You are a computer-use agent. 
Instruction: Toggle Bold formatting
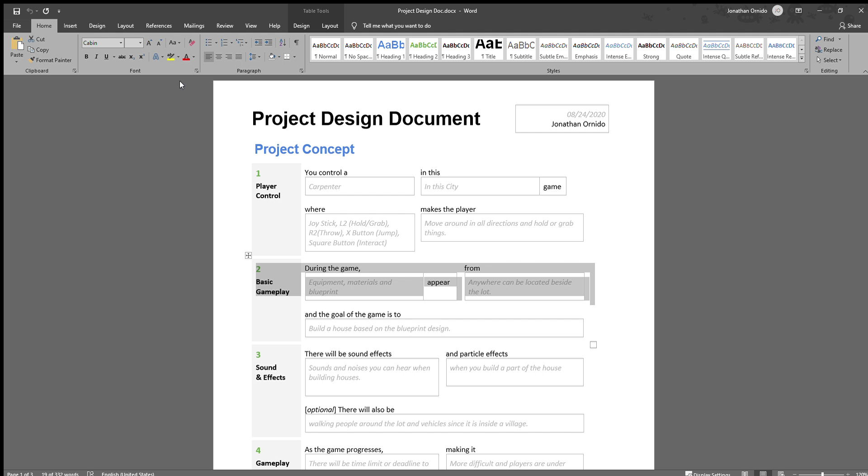[x=86, y=57]
